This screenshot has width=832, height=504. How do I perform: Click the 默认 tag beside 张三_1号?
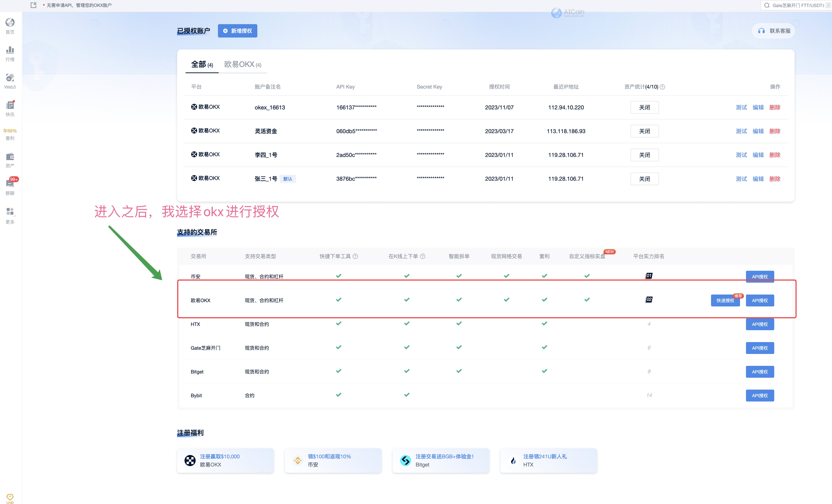pos(288,179)
